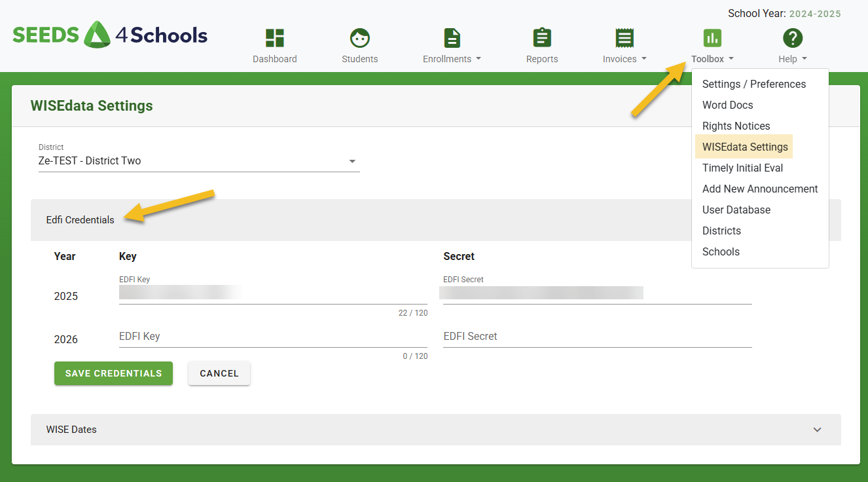Viewport: 868px width, 482px height.
Task: Click the WISEdata Settings page heading
Action: click(x=92, y=105)
